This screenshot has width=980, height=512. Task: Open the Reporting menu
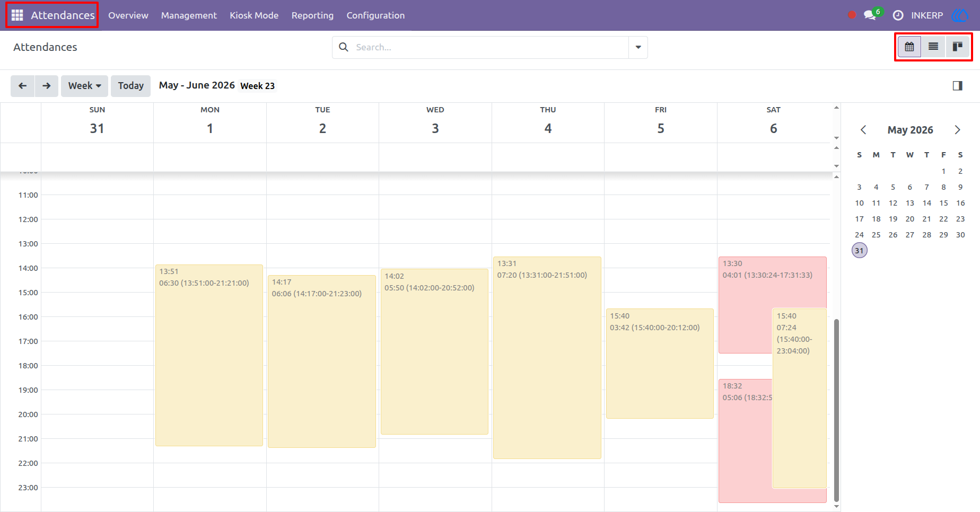pos(312,15)
